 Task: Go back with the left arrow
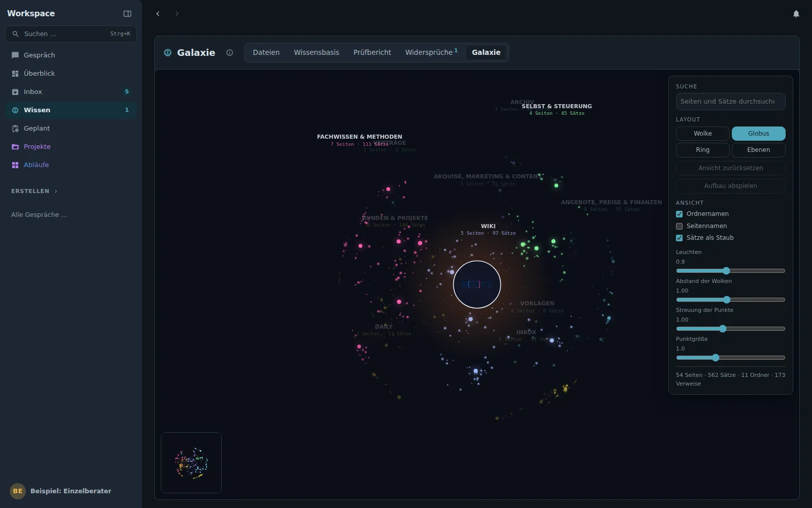click(x=158, y=14)
